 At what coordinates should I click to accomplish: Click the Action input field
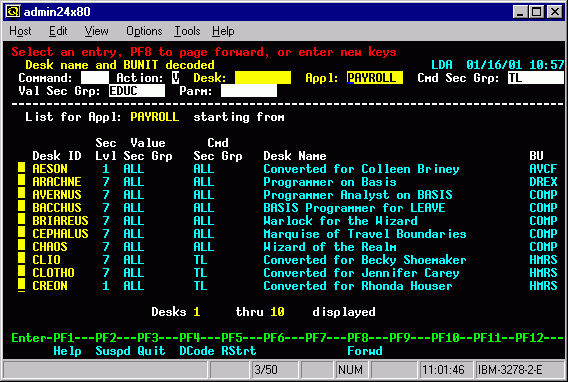pyautogui.click(x=175, y=78)
